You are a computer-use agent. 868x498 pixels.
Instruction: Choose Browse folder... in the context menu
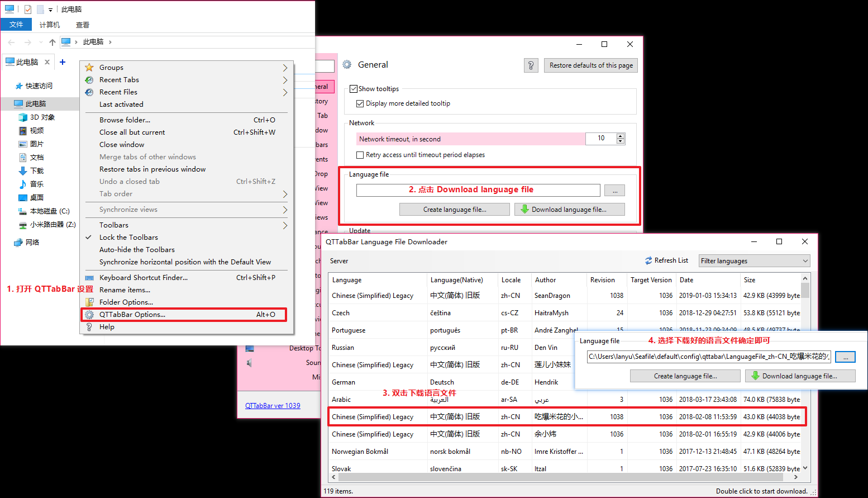coord(187,120)
